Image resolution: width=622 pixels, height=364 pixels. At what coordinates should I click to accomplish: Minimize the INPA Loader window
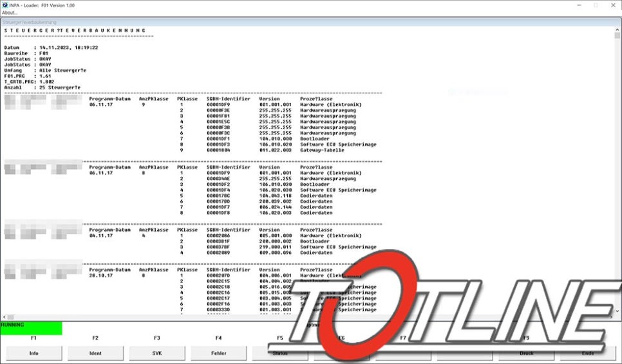point(565,5)
